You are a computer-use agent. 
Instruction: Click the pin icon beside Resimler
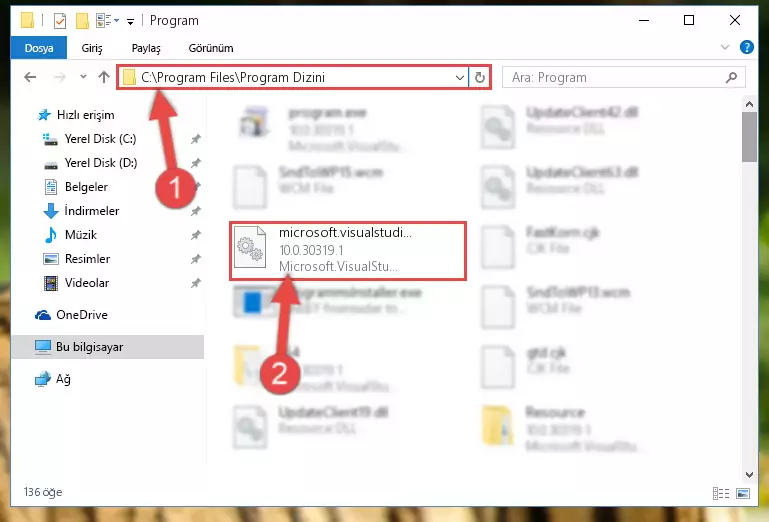point(196,259)
